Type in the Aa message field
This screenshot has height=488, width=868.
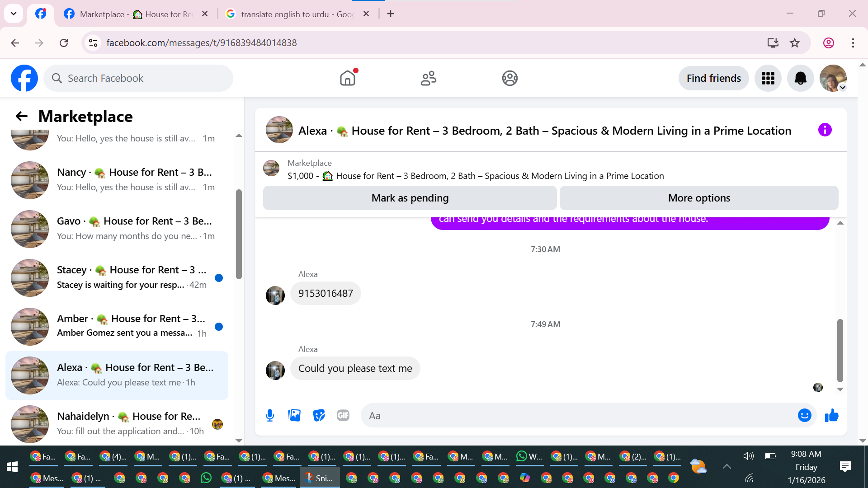coord(579,416)
